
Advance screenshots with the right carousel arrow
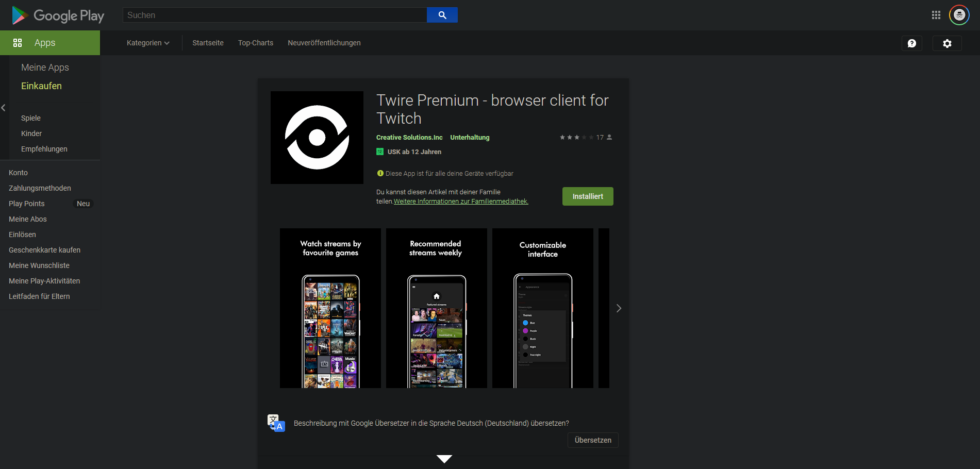tap(618, 308)
